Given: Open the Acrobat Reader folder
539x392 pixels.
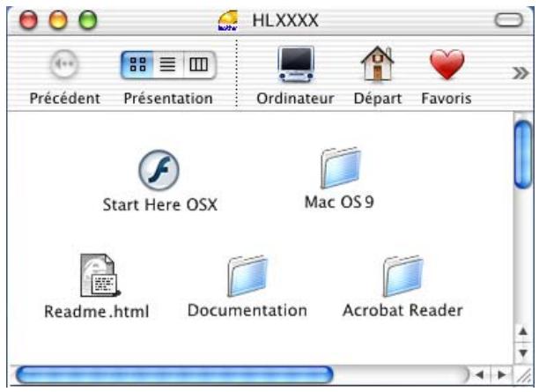Looking at the screenshot, I should 402,276.
